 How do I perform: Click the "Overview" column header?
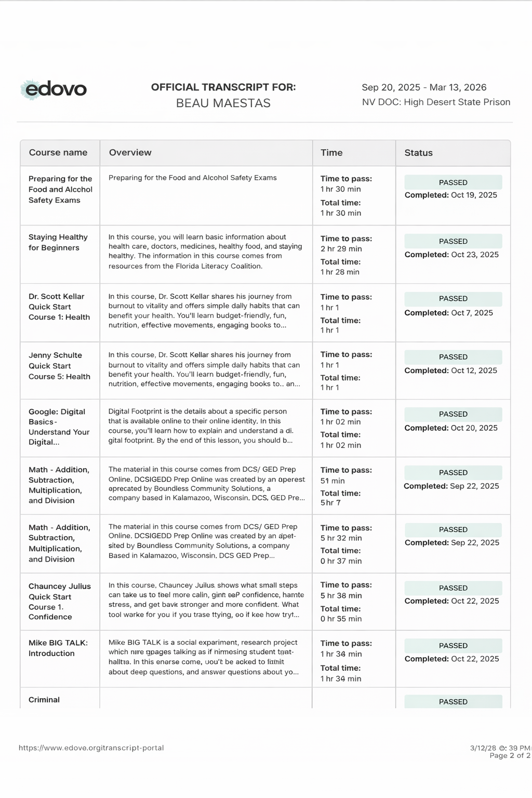tap(130, 153)
